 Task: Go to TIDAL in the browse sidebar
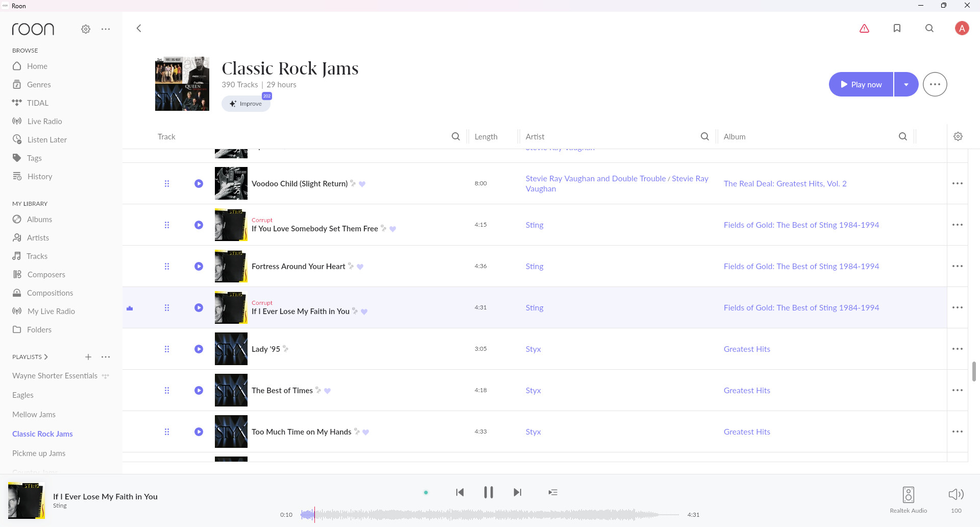37,103
